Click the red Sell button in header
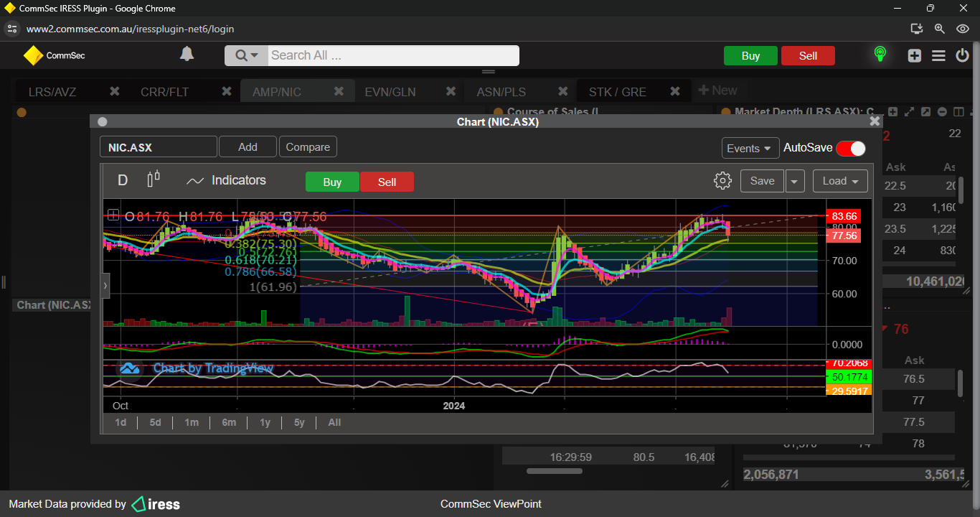Viewport: 980px width, 517px height. tap(808, 56)
